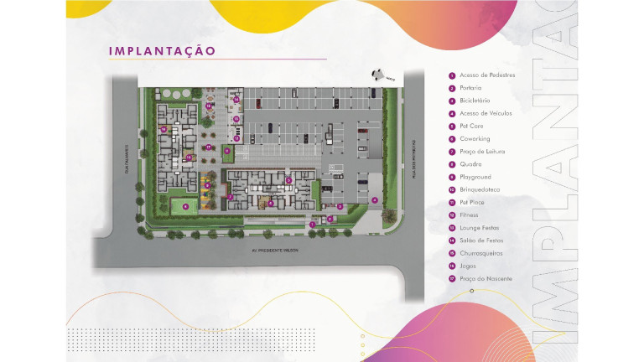Click legend bullet 5 beside Pet Care
Viewport: 644px width, 362px height.
(x=452, y=127)
